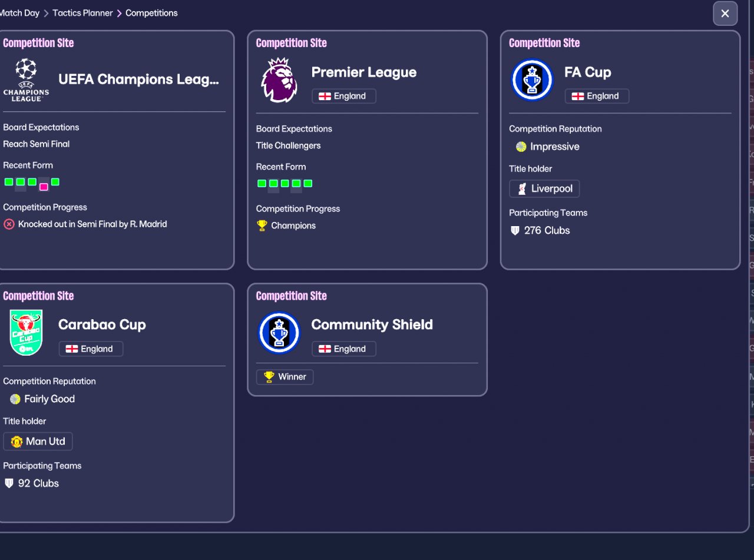Viewport: 754px width, 560px height.
Task: Select the Competitions breadcrumb
Action: point(151,13)
